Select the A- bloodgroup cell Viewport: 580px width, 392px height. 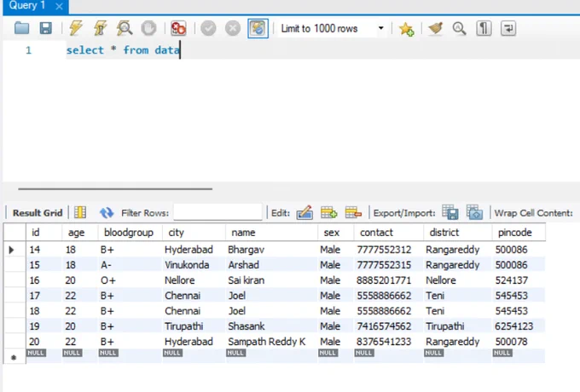(x=130, y=265)
